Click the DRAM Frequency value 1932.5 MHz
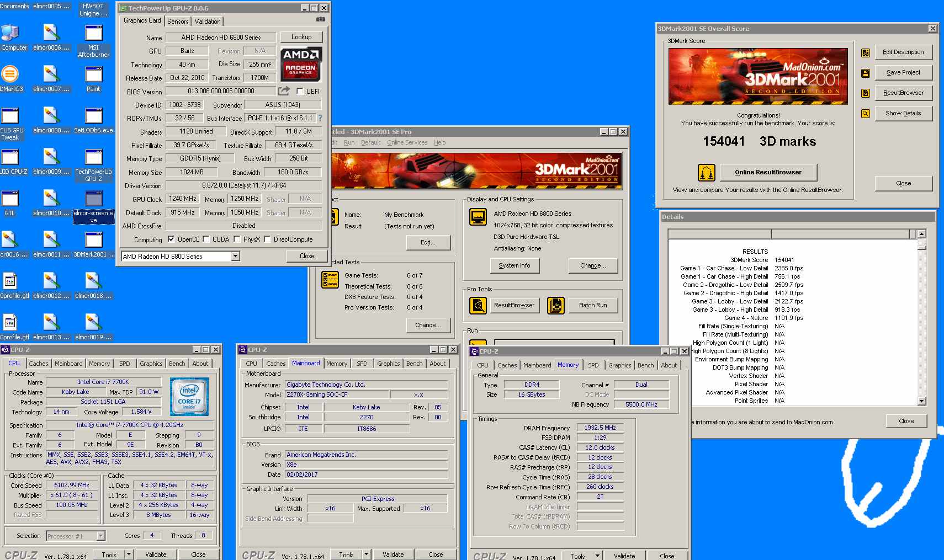944x560 pixels. [x=600, y=428]
